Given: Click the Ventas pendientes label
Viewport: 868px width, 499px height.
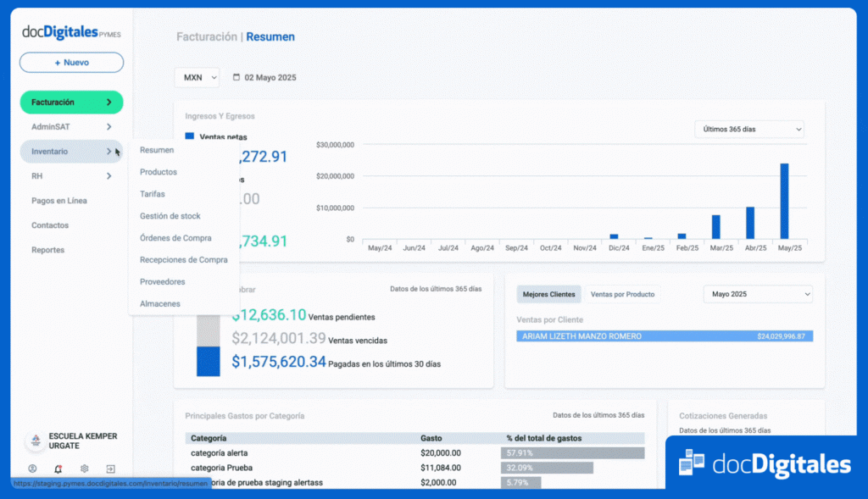Looking at the screenshot, I should (342, 318).
